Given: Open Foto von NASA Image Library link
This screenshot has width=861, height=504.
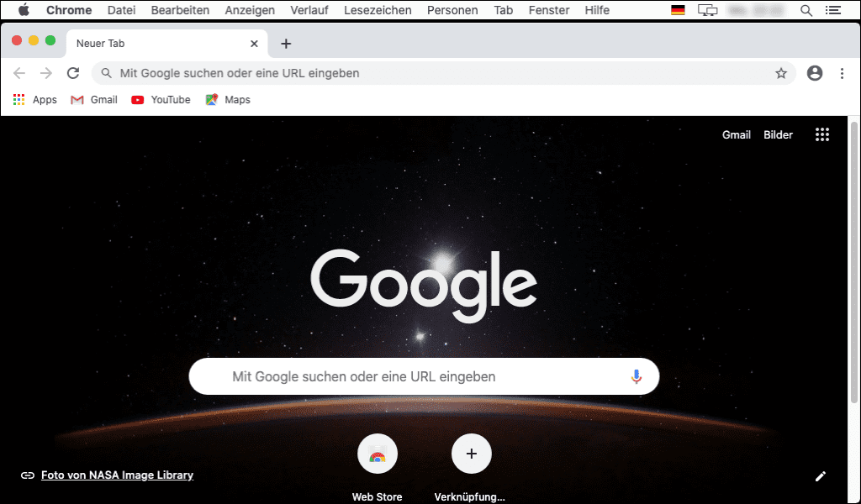Looking at the screenshot, I should pos(117,475).
